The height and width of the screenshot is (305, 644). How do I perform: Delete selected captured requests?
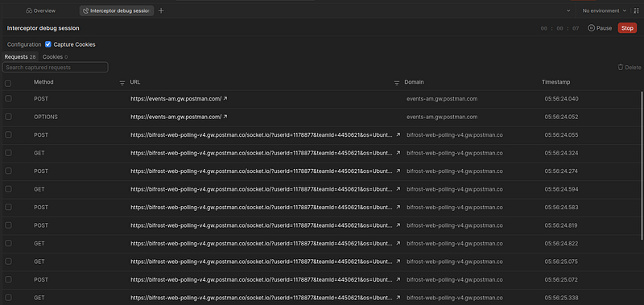coord(630,68)
